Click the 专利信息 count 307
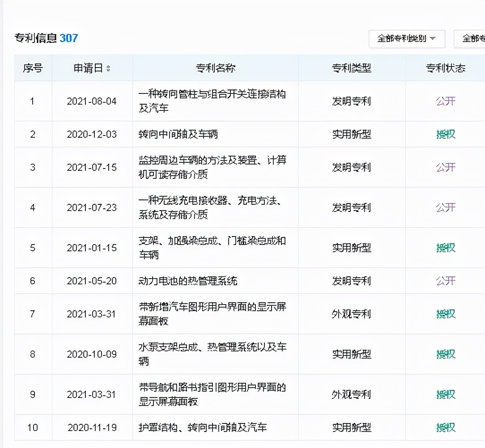This screenshot has height=448, width=485. pos(68,38)
